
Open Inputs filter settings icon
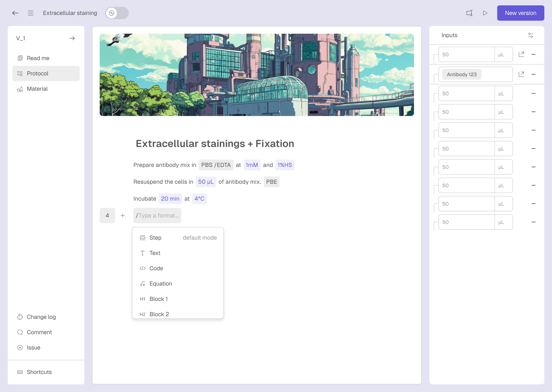[x=530, y=35]
